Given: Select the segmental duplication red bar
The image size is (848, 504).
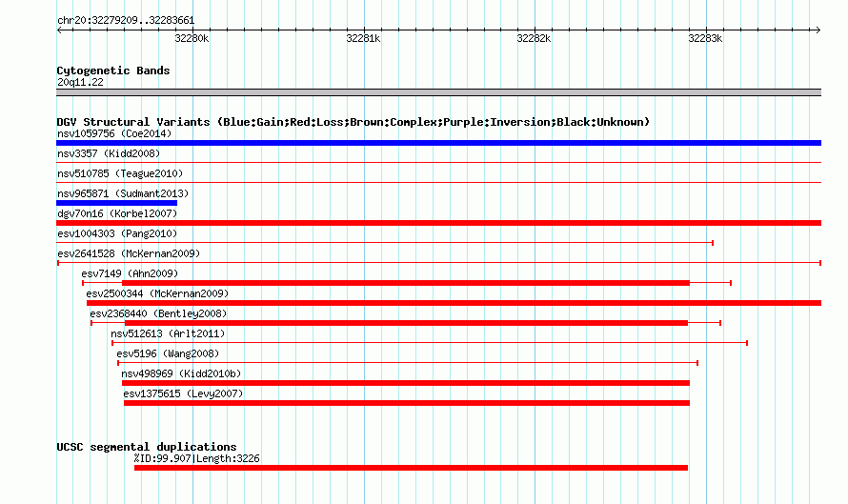Looking at the screenshot, I should pos(411,468).
